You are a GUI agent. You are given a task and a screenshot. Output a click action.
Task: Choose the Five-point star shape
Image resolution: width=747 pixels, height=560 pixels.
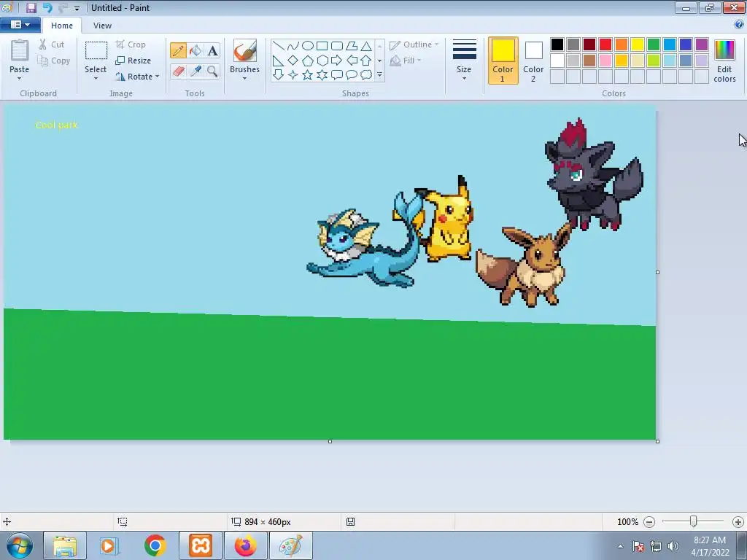[308, 75]
